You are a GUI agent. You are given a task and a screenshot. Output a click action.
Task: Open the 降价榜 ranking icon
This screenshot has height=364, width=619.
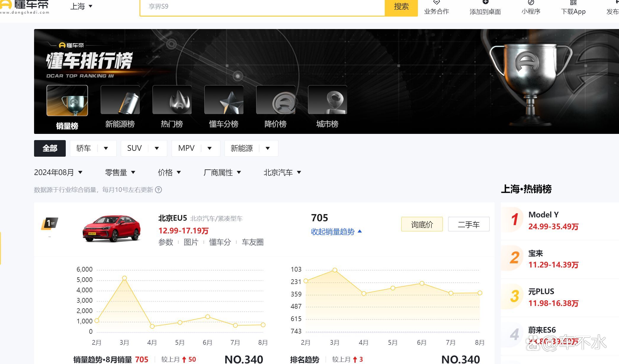276,100
